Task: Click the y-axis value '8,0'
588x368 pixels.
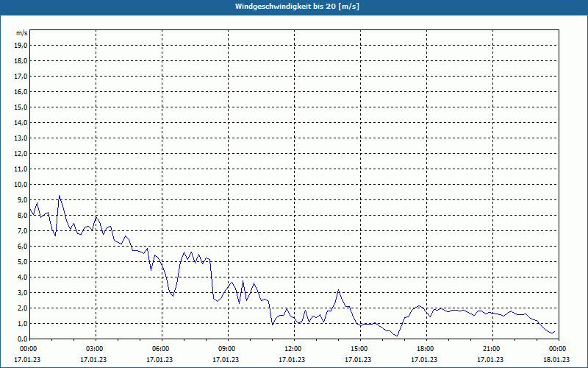Action: click(x=22, y=215)
